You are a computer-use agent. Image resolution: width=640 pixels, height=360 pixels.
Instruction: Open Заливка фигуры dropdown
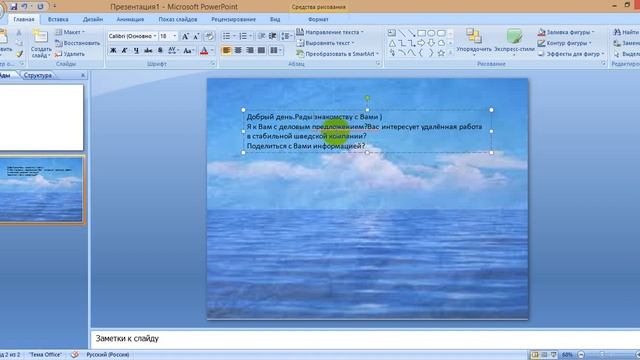566,32
